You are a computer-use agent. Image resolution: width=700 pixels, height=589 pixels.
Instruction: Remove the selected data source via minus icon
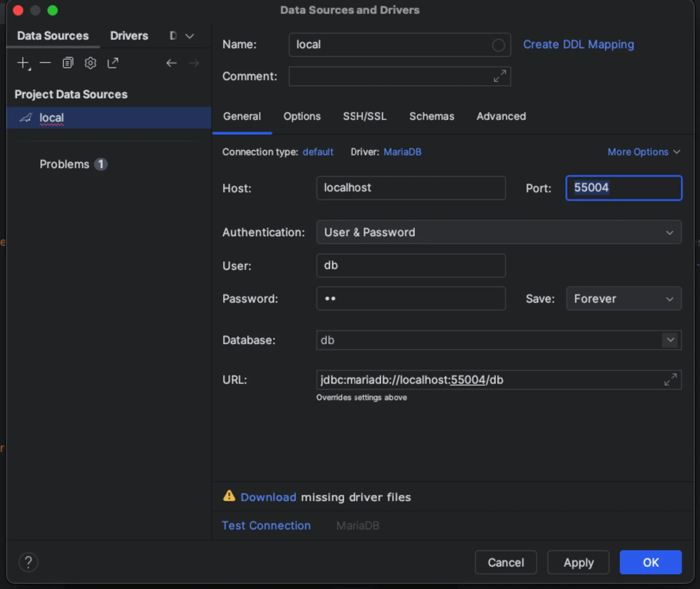tap(45, 63)
